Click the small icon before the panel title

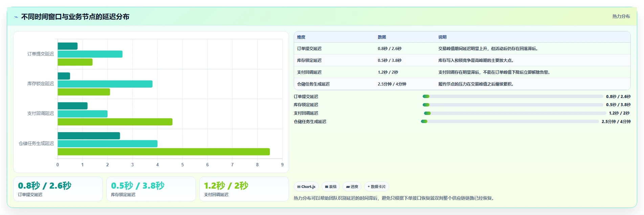[16, 17]
